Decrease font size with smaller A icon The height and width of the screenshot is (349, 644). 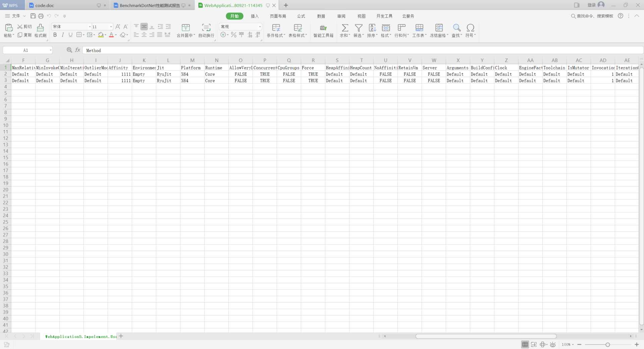pyautogui.click(x=125, y=27)
